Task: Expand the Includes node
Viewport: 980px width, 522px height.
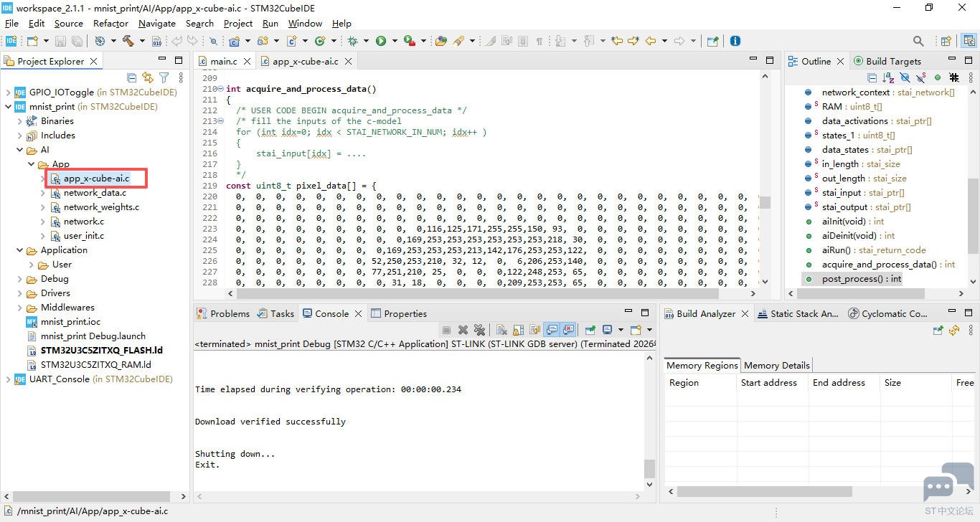Action: 20,136
